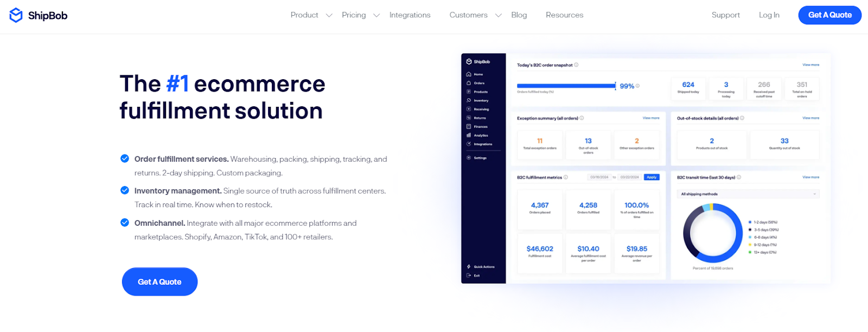
Task: Click the 13+ days legend color dot
Action: [750, 252]
